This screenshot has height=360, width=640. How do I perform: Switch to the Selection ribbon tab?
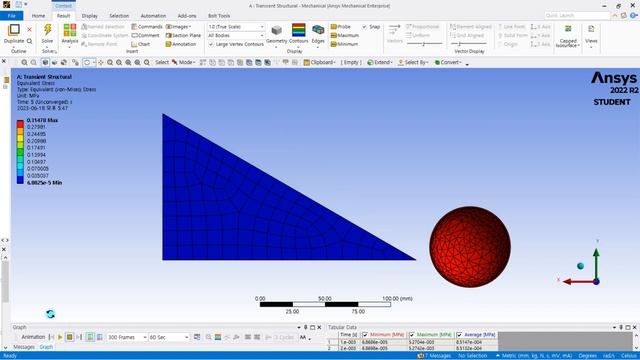pyautogui.click(x=119, y=16)
